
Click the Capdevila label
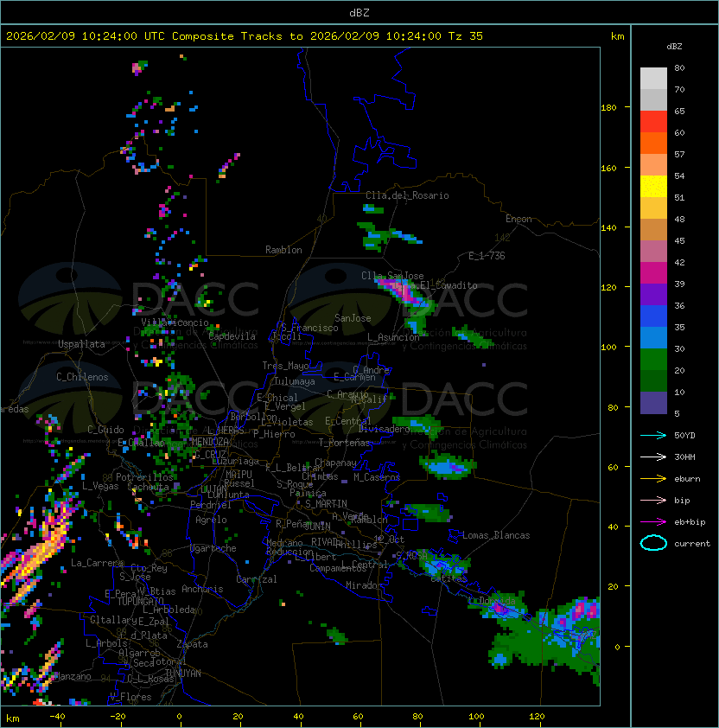pyautogui.click(x=232, y=336)
